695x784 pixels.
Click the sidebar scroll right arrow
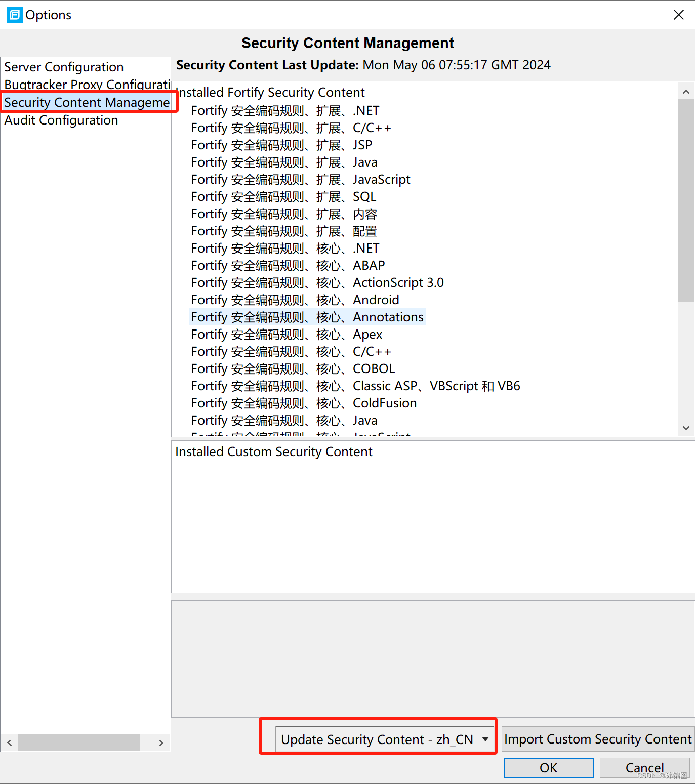[x=161, y=742]
